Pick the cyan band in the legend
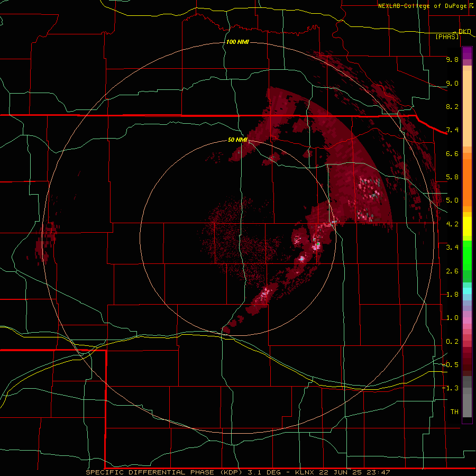The image size is (476, 476). [467, 291]
